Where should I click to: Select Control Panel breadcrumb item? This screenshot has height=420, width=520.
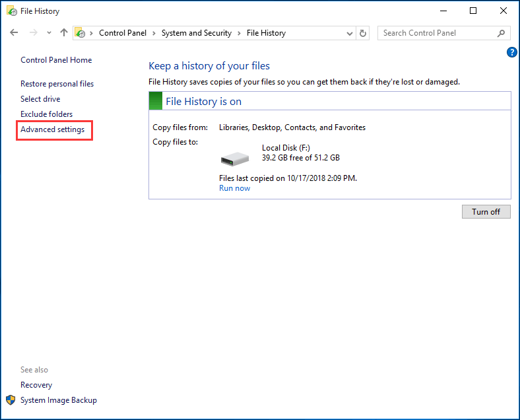[x=123, y=33]
